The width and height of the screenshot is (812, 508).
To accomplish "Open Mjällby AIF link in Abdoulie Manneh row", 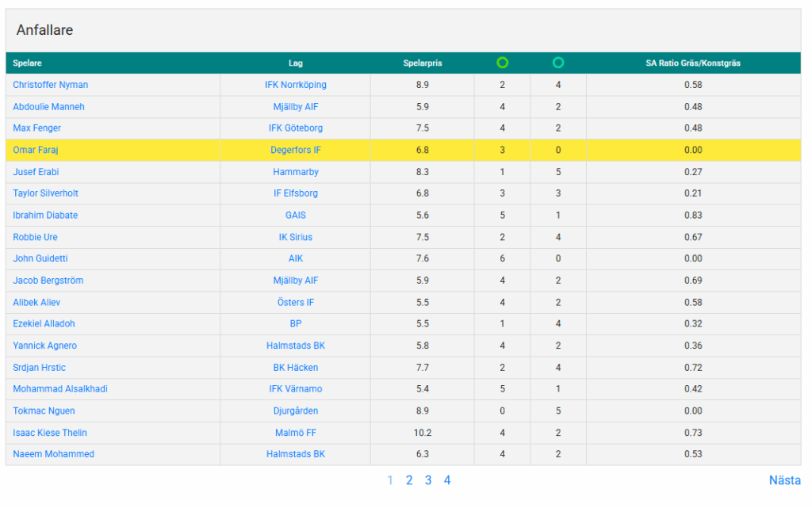I will tap(296, 106).
